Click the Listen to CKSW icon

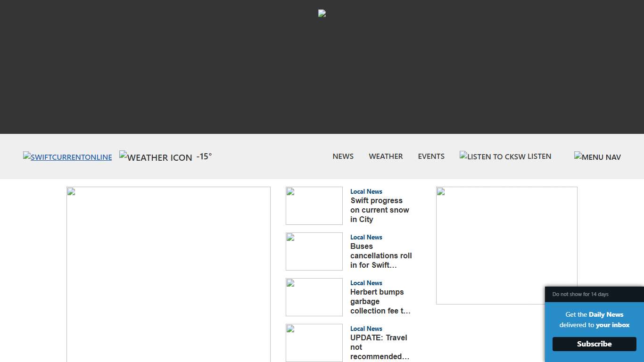click(x=492, y=156)
